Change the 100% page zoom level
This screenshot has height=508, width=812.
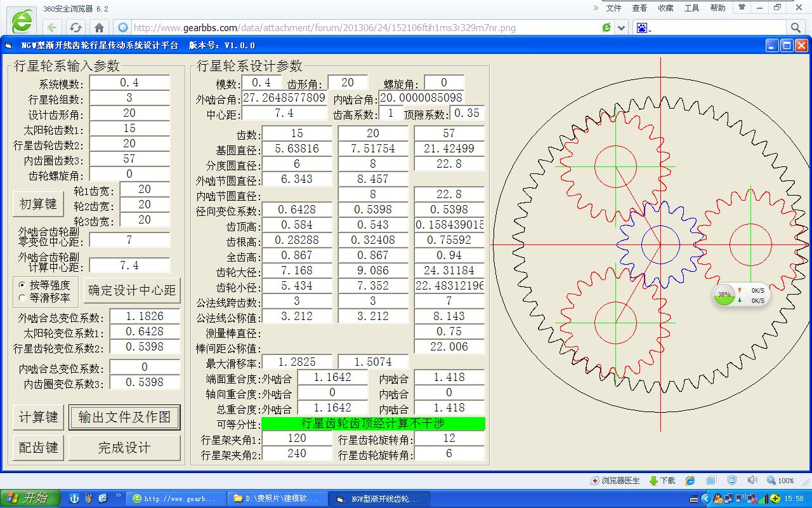781,481
